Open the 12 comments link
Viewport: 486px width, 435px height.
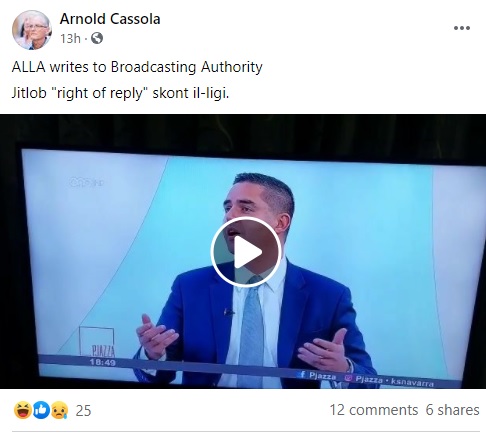[x=374, y=410]
